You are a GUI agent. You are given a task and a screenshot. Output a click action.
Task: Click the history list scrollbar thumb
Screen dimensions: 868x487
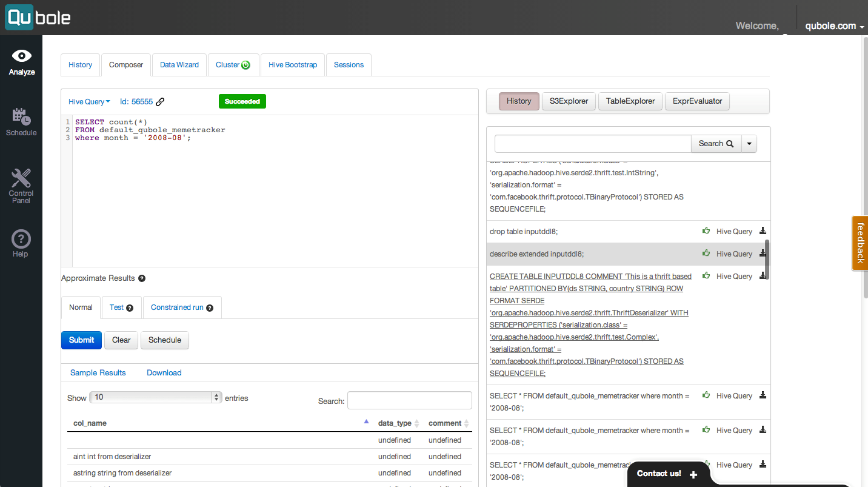pyautogui.click(x=767, y=259)
